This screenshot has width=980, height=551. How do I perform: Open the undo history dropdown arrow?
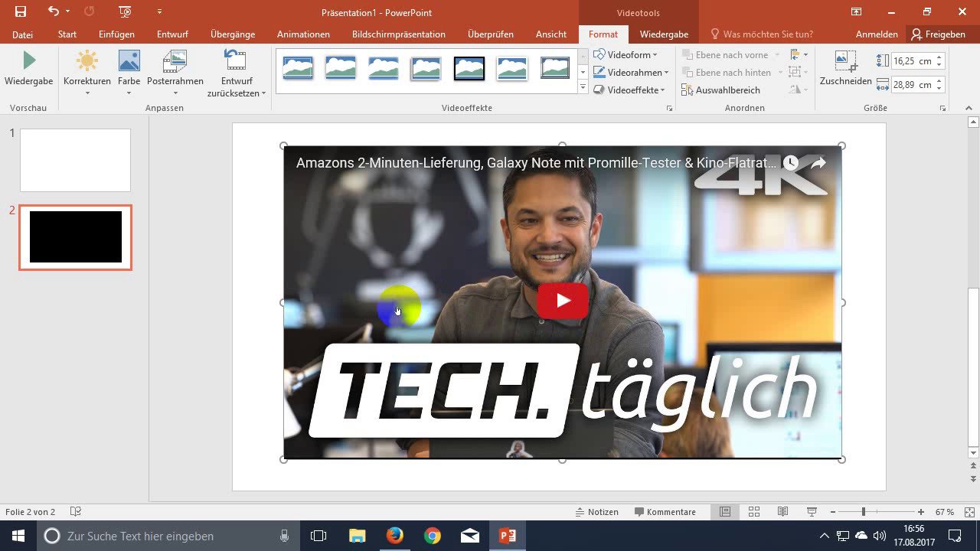point(67,11)
